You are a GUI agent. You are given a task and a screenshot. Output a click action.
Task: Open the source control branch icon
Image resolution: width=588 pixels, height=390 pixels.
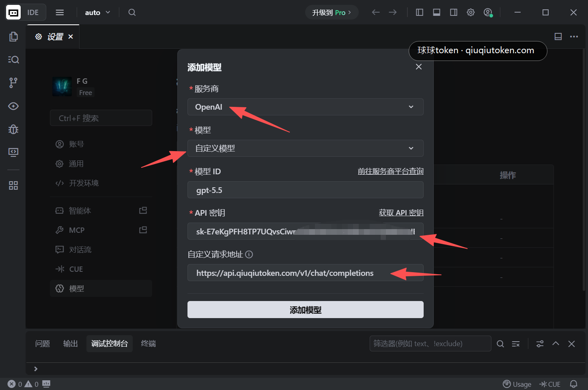[x=13, y=83]
